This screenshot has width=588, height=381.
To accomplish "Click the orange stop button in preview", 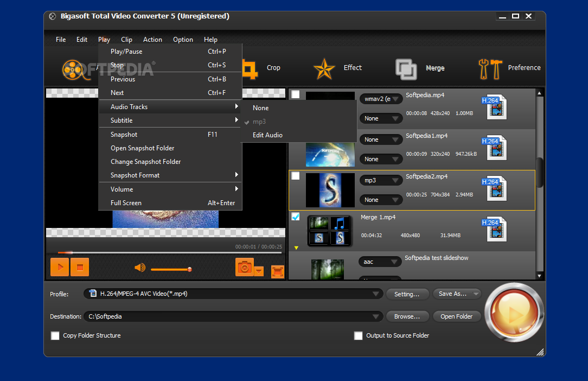I will pos(80,267).
